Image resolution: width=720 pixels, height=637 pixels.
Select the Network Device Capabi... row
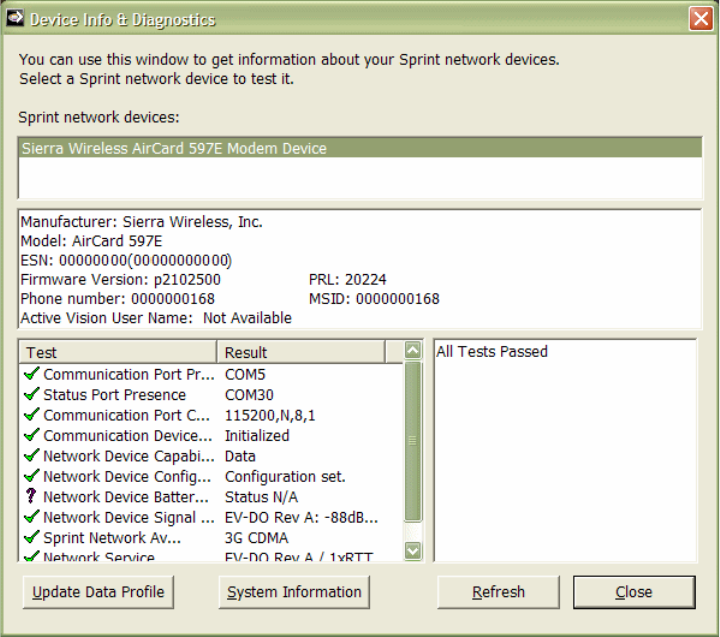pos(211,456)
